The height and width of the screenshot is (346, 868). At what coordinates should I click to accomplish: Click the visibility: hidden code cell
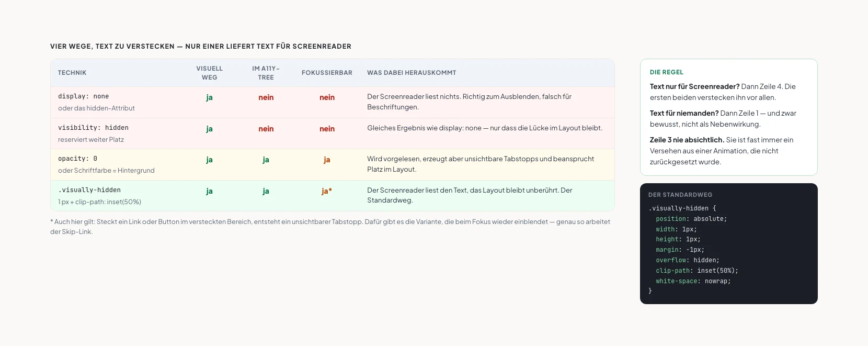[x=93, y=128]
